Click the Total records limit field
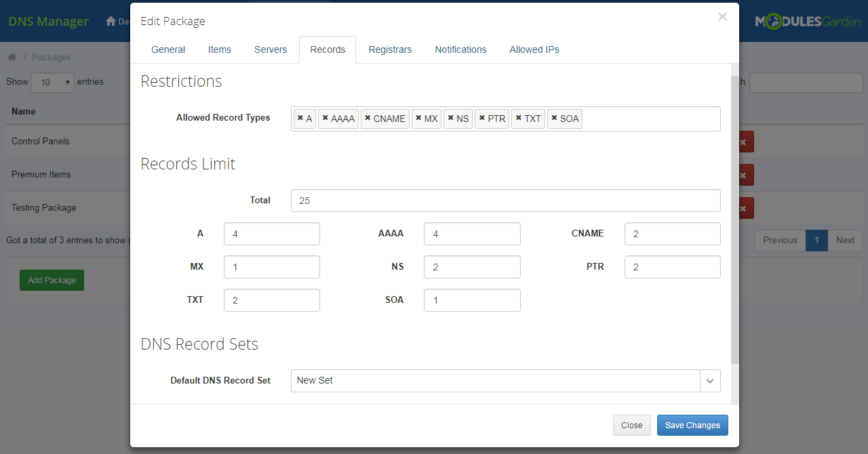868x454 pixels. pos(505,200)
